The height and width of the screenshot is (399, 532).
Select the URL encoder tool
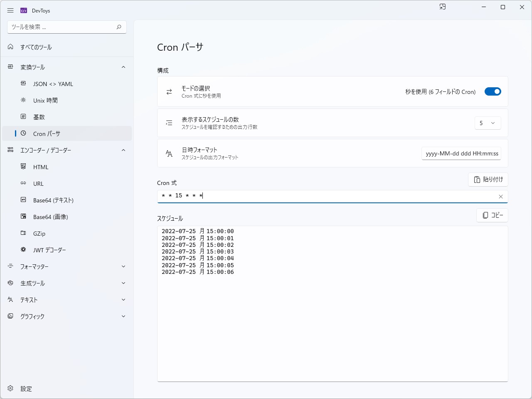38,183
